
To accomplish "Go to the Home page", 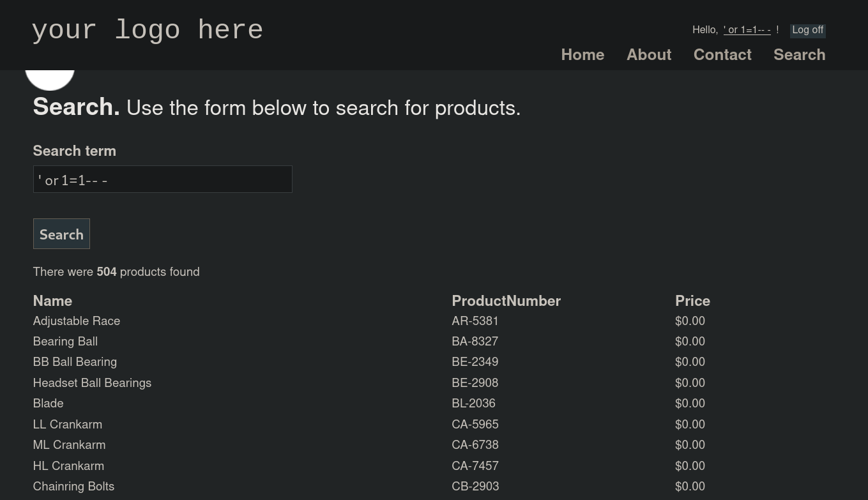I will tap(582, 55).
